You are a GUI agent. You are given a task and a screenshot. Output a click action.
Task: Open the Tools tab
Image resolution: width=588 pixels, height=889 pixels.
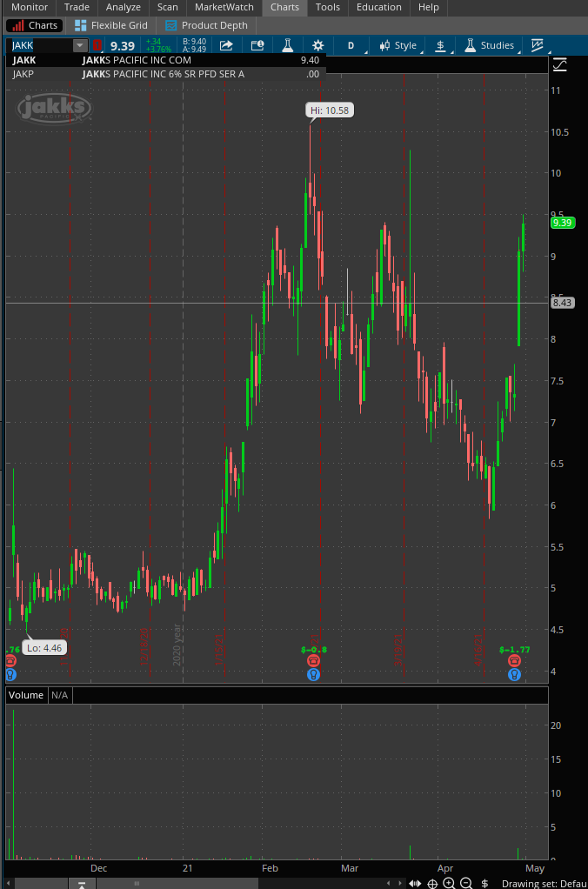[328, 7]
